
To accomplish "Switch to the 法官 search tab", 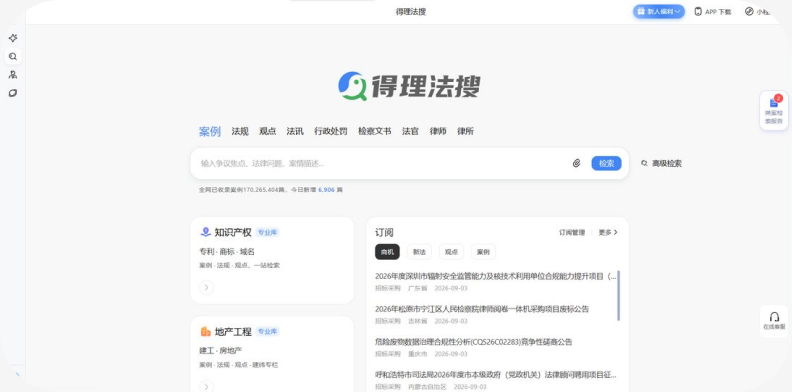I will click(x=410, y=131).
